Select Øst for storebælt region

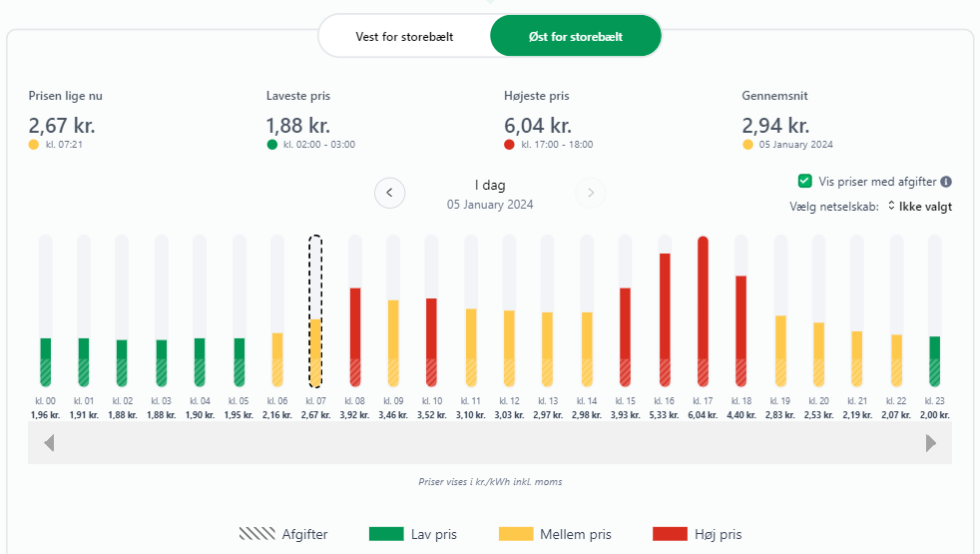[x=576, y=36]
